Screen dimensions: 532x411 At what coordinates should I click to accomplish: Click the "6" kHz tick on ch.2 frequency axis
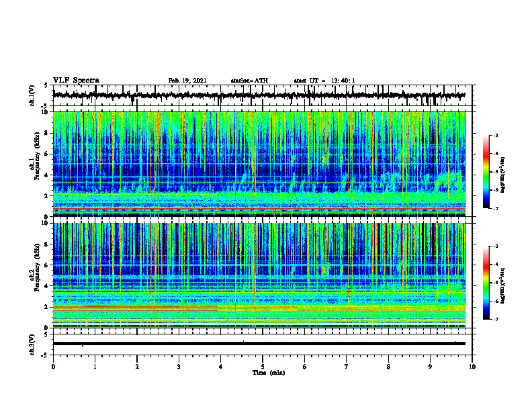pyautogui.click(x=47, y=265)
